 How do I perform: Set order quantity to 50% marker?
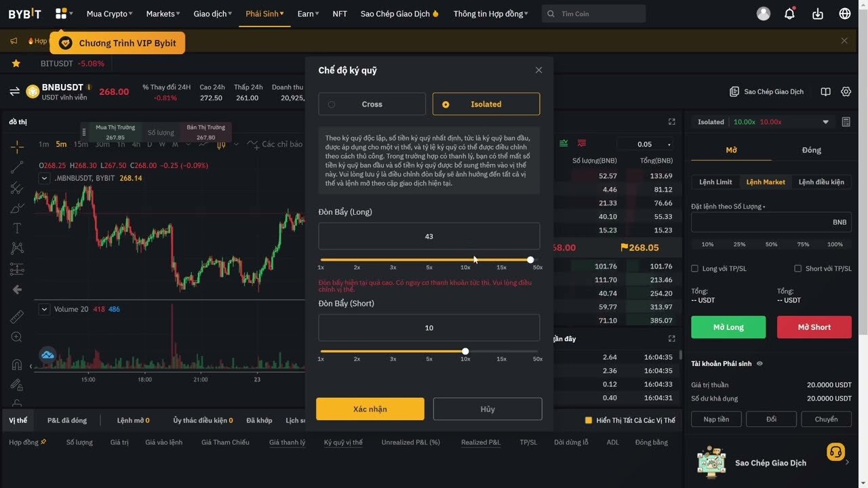771,244
